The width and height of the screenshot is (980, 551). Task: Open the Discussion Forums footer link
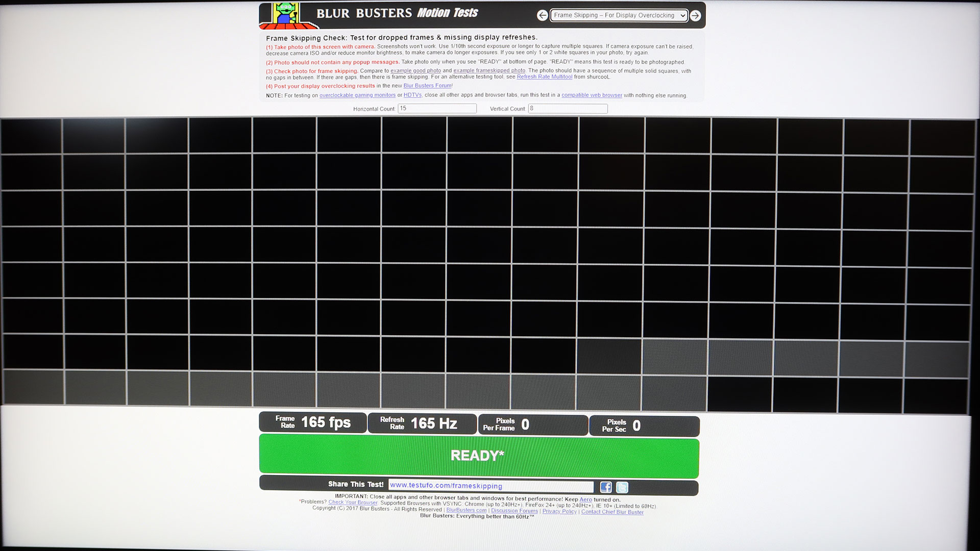[514, 511]
